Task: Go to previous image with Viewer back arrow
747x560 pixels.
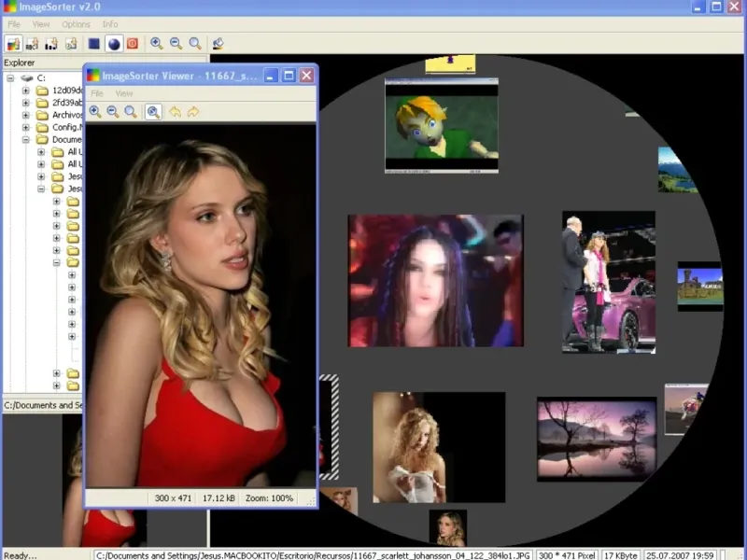Action: (x=175, y=112)
